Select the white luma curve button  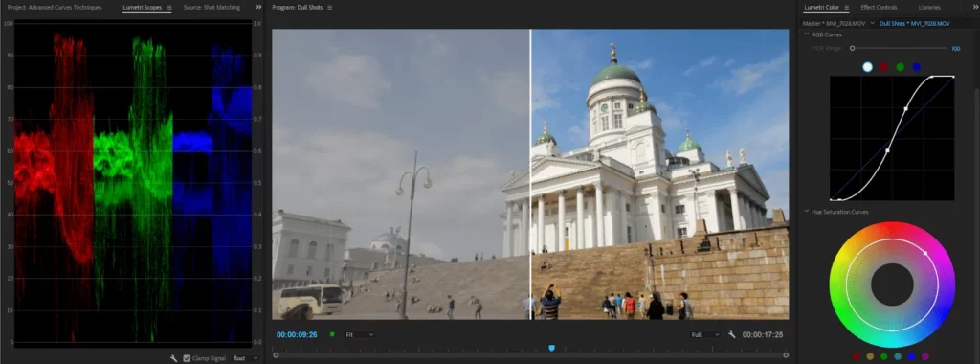click(x=867, y=67)
